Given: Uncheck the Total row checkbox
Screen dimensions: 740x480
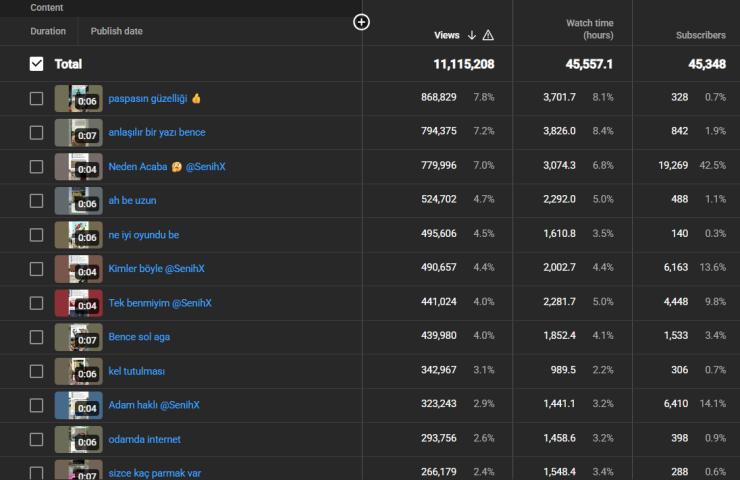Looking at the screenshot, I should click(37, 64).
